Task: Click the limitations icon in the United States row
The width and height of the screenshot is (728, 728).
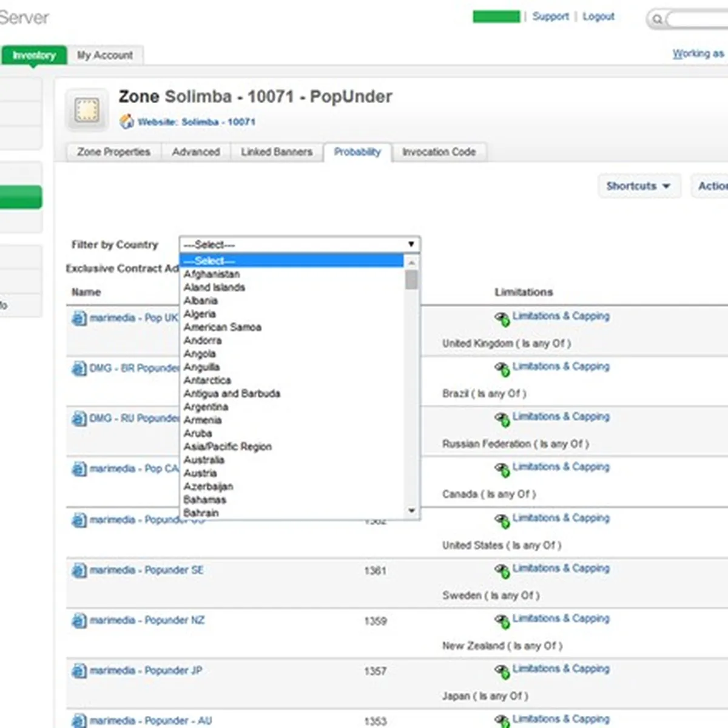Action: pos(502,520)
